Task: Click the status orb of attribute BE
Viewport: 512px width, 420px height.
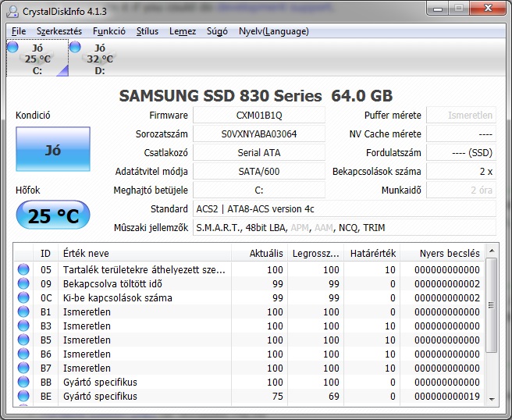Action: click(x=23, y=396)
